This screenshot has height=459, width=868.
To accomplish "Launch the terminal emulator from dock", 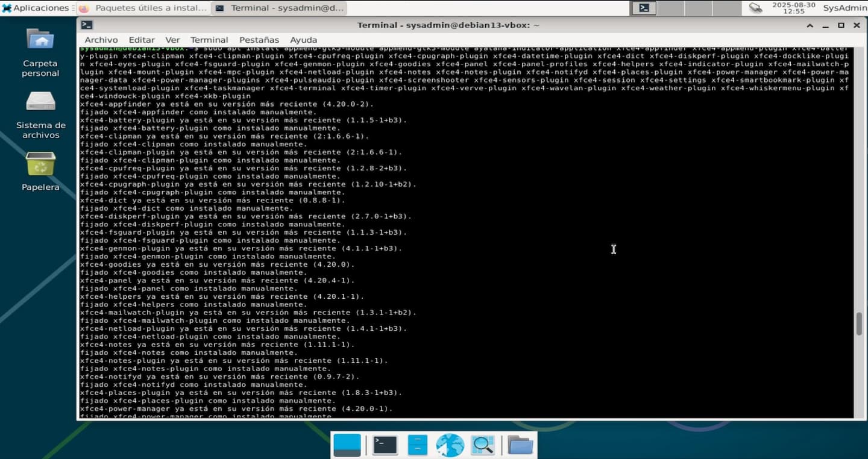I will click(385, 445).
